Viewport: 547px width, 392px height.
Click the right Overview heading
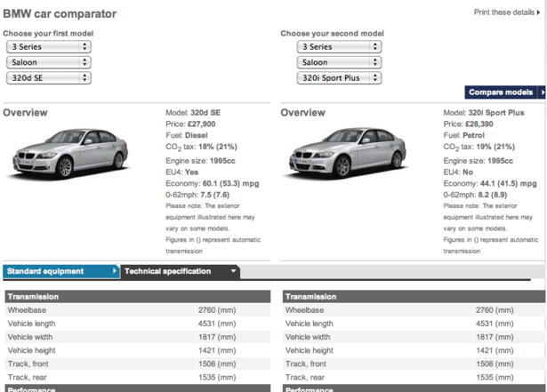coord(302,113)
